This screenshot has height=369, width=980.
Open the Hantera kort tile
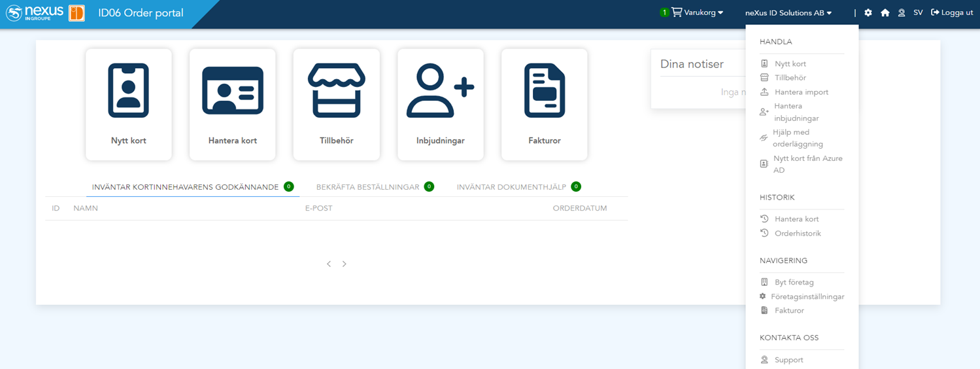(233, 105)
